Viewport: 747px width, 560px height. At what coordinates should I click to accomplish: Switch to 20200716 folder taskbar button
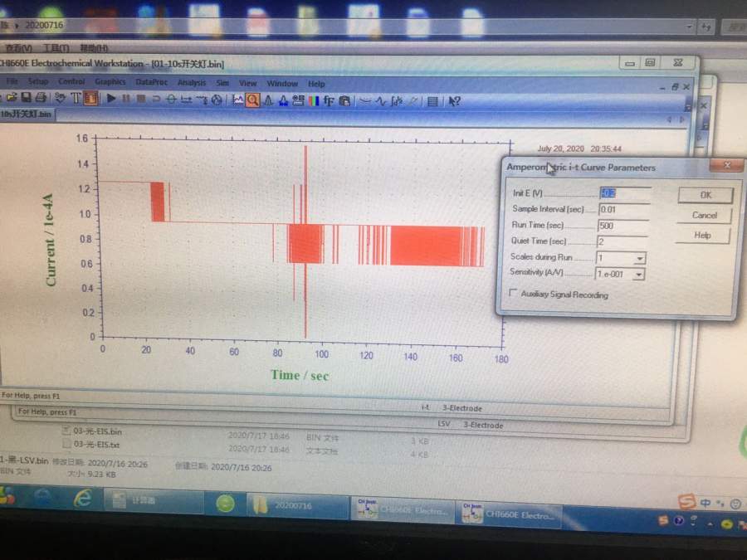pyautogui.click(x=297, y=506)
